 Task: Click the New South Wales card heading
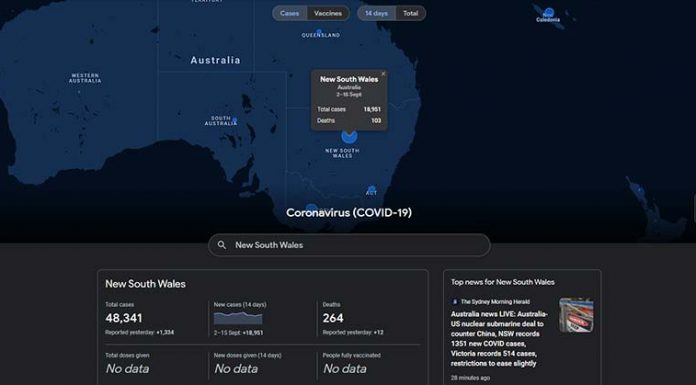(x=145, y=284)
